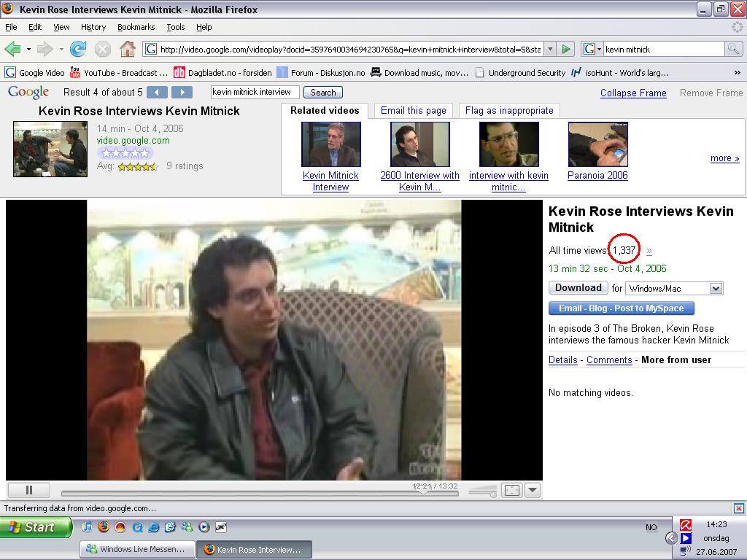
Task: Launch Windows Media Player from quick launch
Action: [x=204, y=526]
